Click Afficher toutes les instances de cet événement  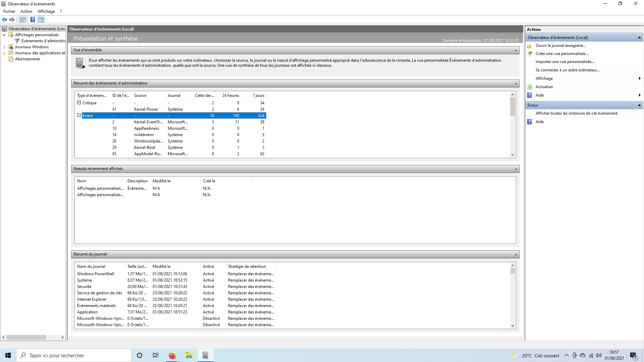[576, 113]
